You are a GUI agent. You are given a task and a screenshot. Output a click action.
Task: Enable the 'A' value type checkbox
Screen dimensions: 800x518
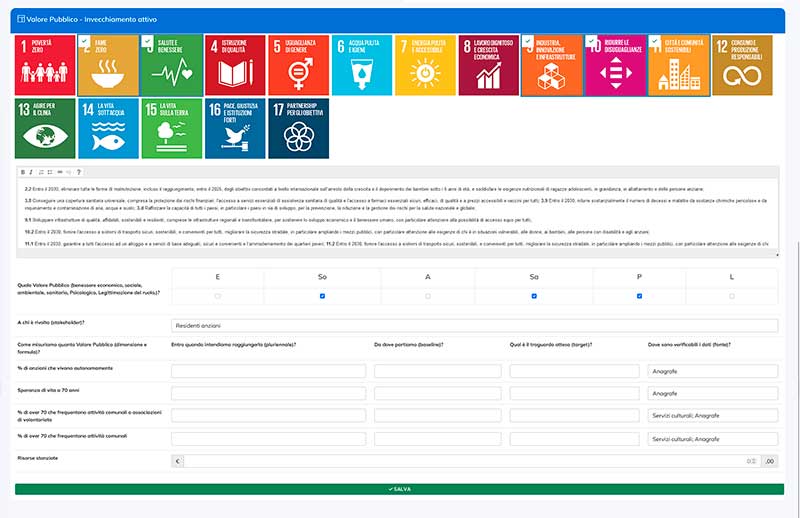[428, 296]
